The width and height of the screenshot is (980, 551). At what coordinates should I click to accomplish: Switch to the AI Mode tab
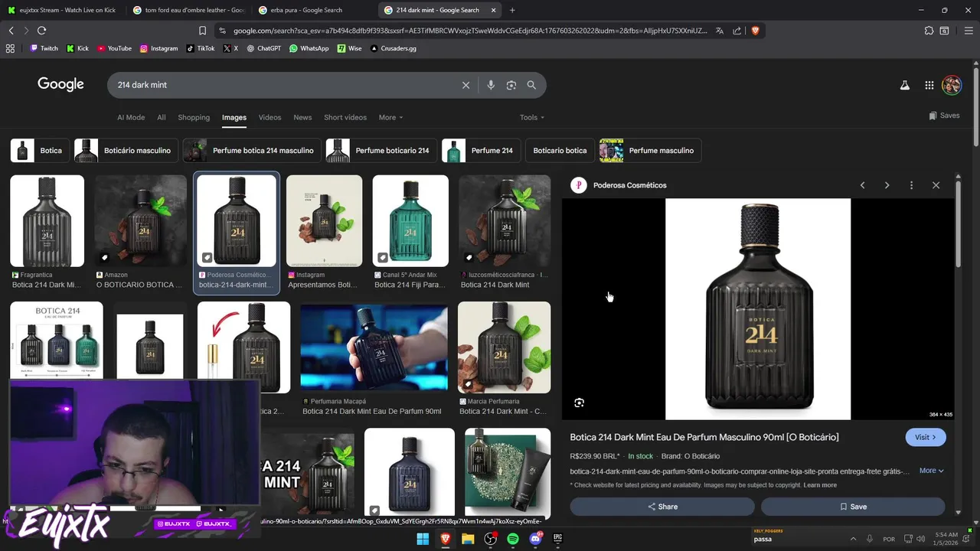point(131,117)
